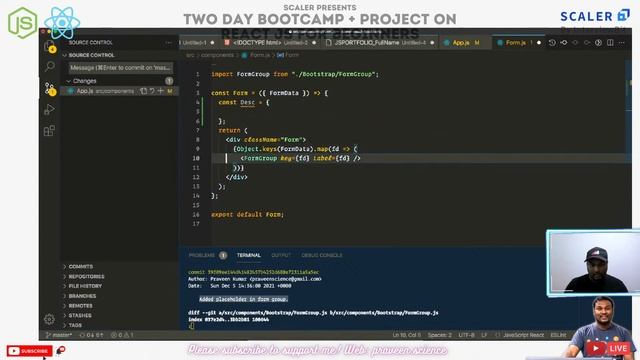Click the Scaler logo at top right
Screen dimensions: 640x360
pyautogui.click(x=595, y=16)
